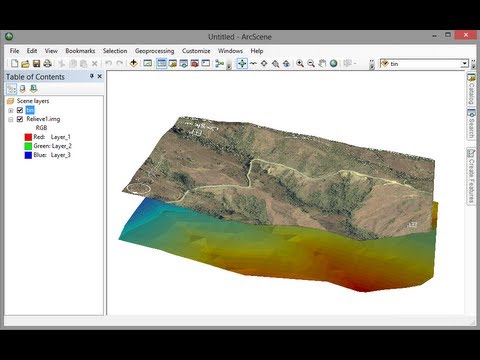Save the current scene
The image size is (480, 360).
tap(36, 63)
